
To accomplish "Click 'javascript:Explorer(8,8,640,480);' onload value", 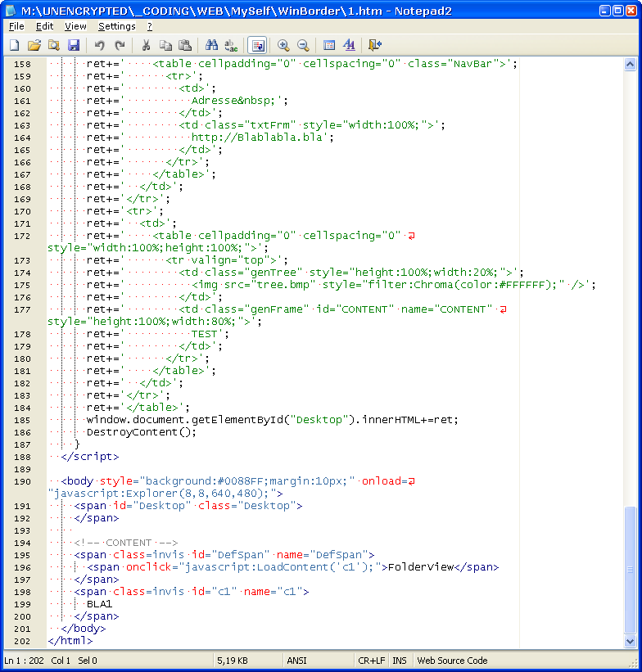I will click(x=161, y=494).
